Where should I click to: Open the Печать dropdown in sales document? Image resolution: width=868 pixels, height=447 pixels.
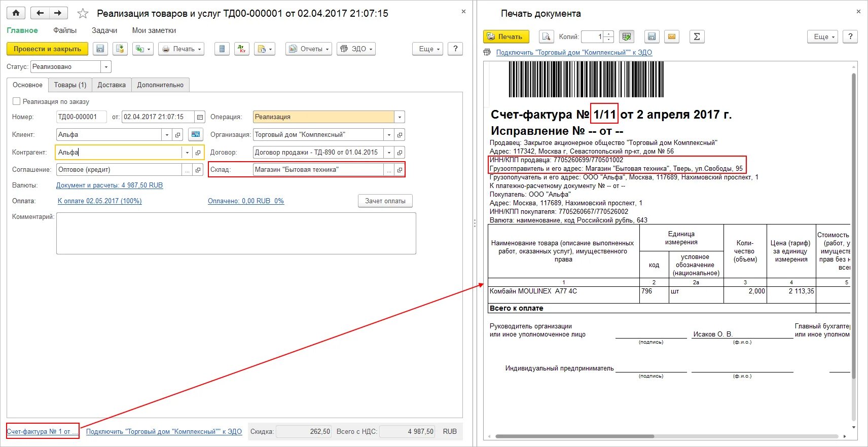(181, 49)
